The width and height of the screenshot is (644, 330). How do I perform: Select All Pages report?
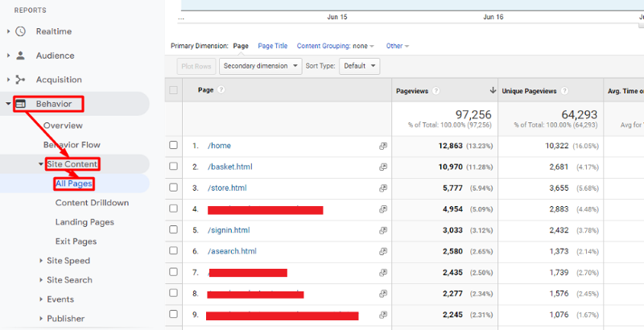pos(74,184)
